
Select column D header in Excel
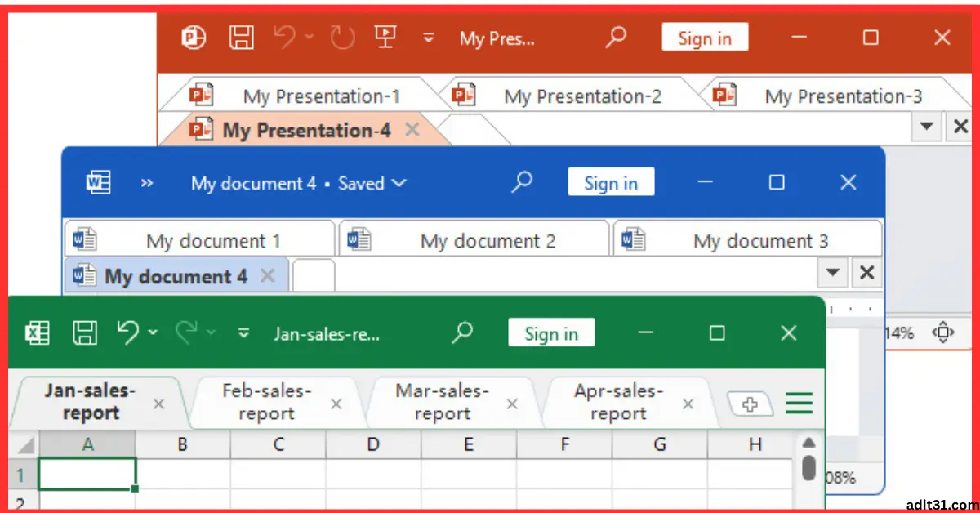pyautogui.click(x=373, y=444)
